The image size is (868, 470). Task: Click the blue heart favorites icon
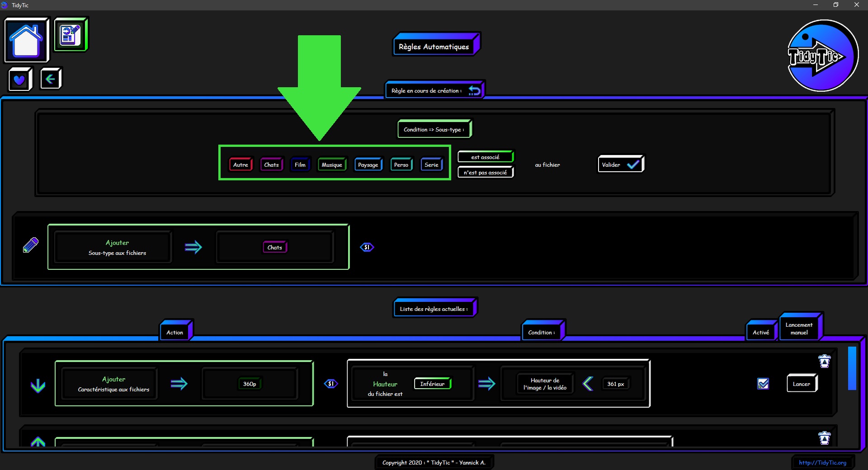[x=20, y=80]
